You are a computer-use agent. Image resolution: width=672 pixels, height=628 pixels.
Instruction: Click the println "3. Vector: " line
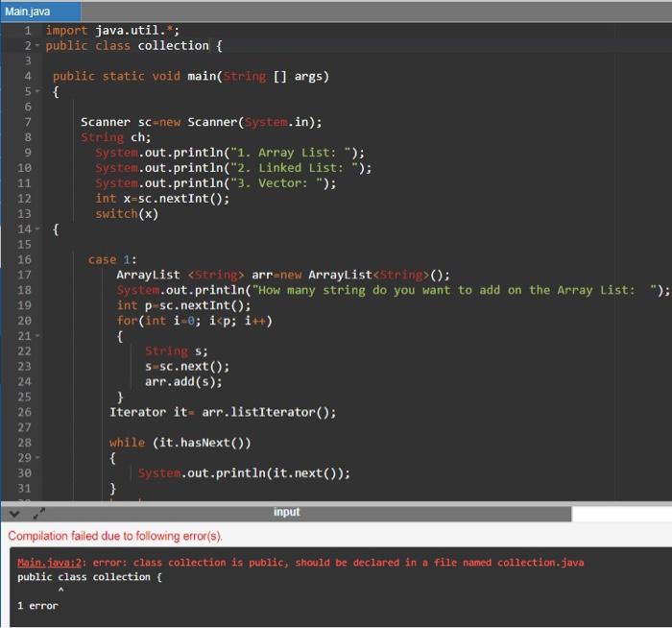pos(216,183)
